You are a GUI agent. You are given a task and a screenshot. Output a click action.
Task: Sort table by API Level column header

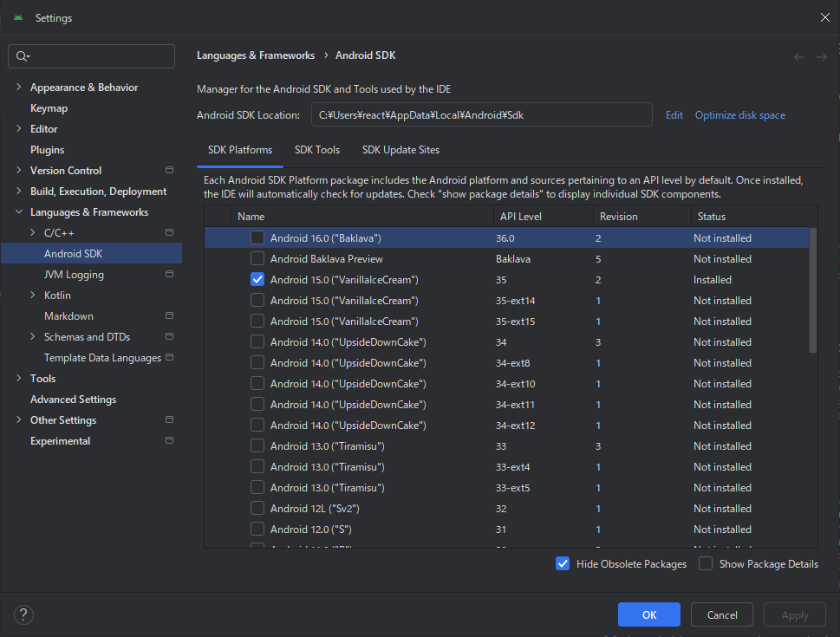pos(544,217)
